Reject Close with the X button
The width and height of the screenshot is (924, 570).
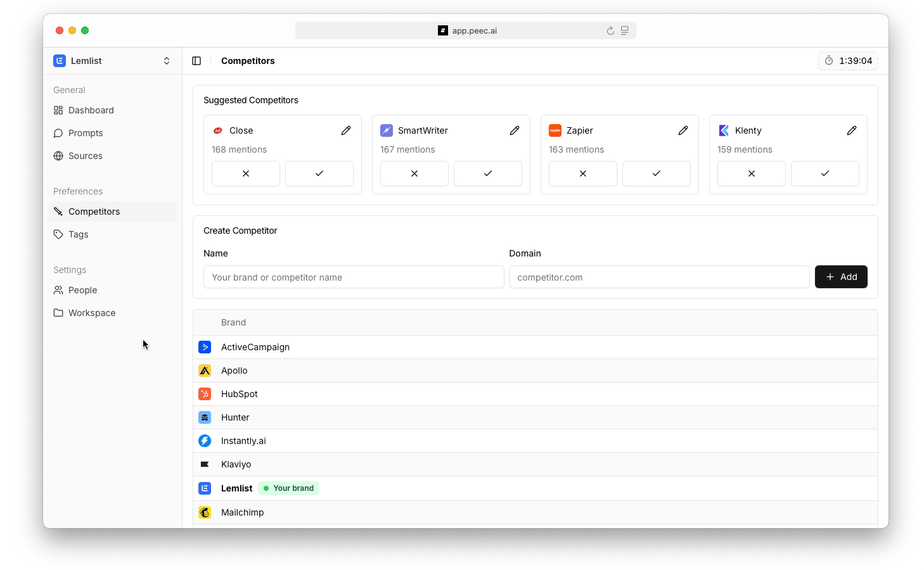click(246, 174)
